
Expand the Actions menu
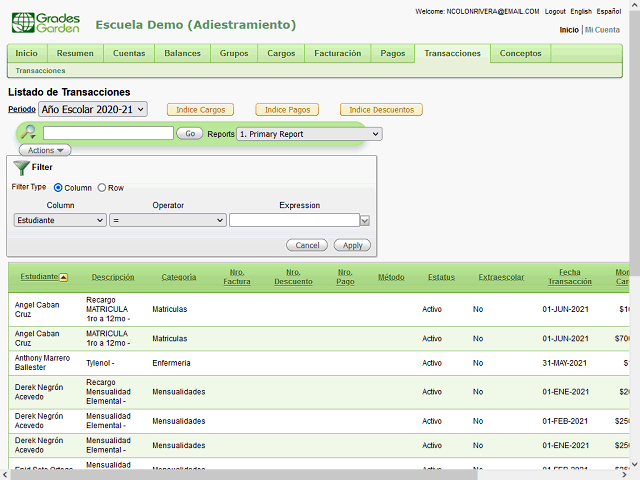click(44, 150)
